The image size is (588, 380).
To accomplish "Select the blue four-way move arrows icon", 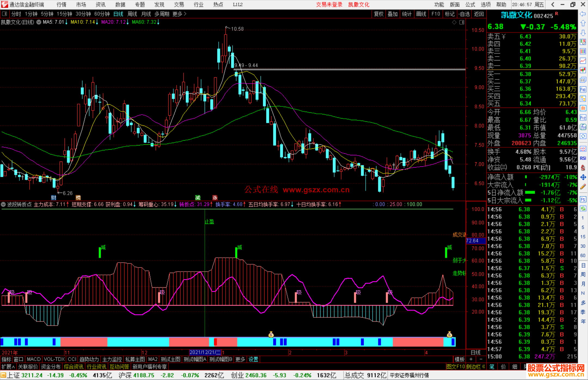I will (x=583, y=177).
